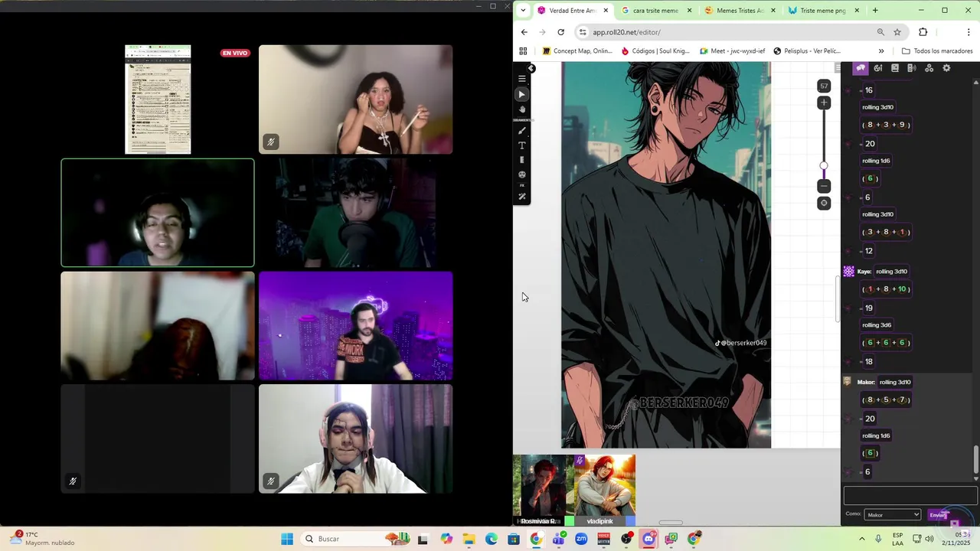This screenshot has height=551, width=980.
Task: Open the Collections tab in sidebar
Action: click(x=929, y=68)
